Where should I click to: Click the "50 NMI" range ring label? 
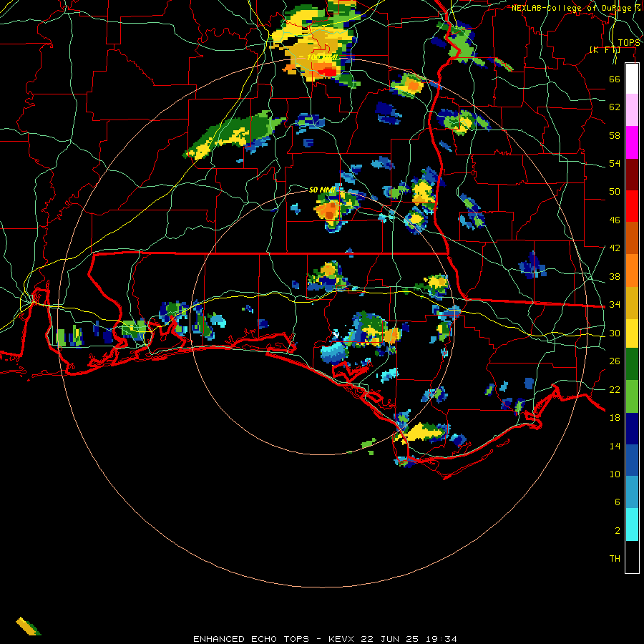click(x=322, y=190)
